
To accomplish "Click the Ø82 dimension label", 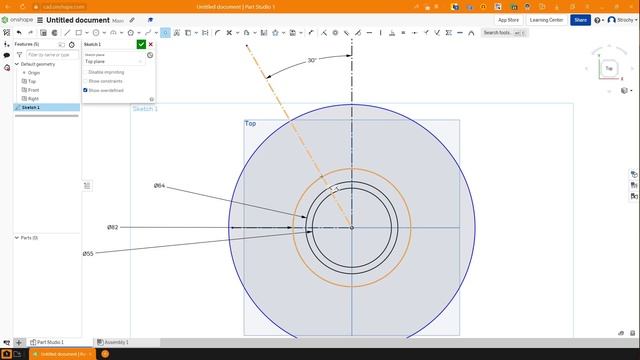I will click(113, 227).
